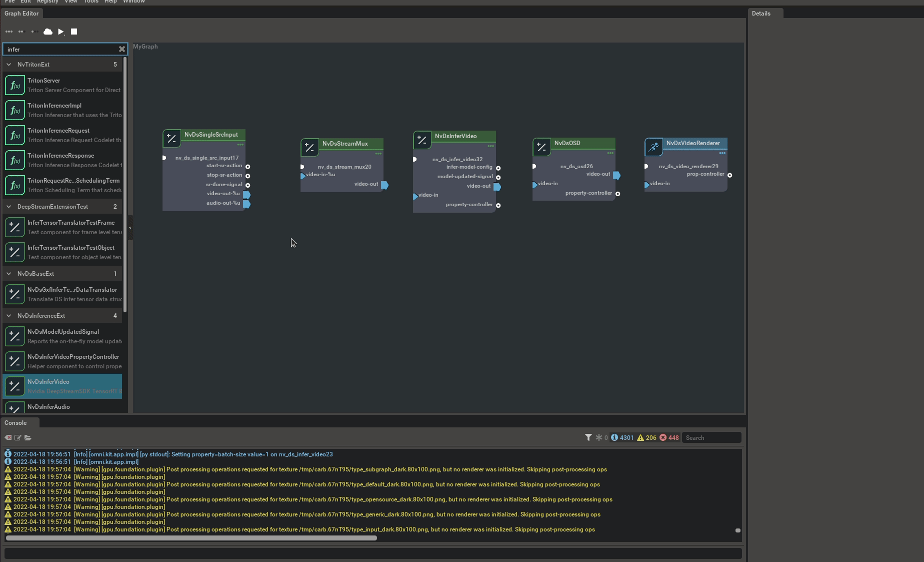The image size is (924, 562).
Task: Toggle error messages showing 448 count
Action: tap(670, 437)
